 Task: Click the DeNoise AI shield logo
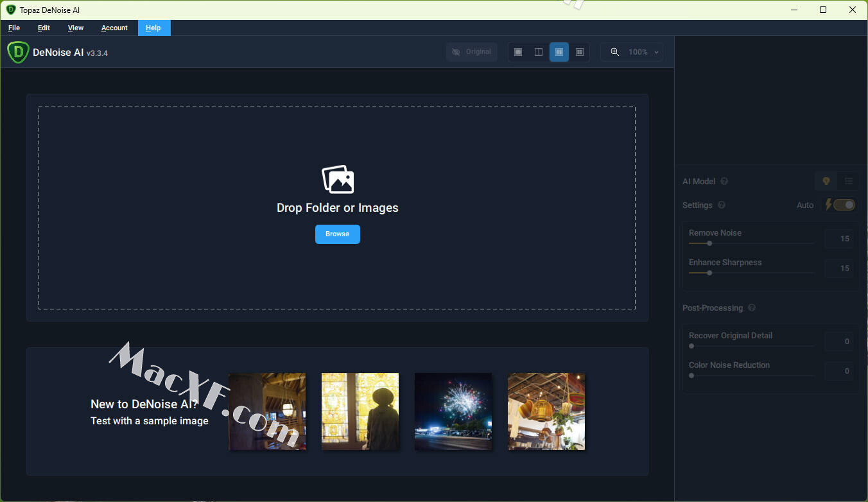point(18,52)
